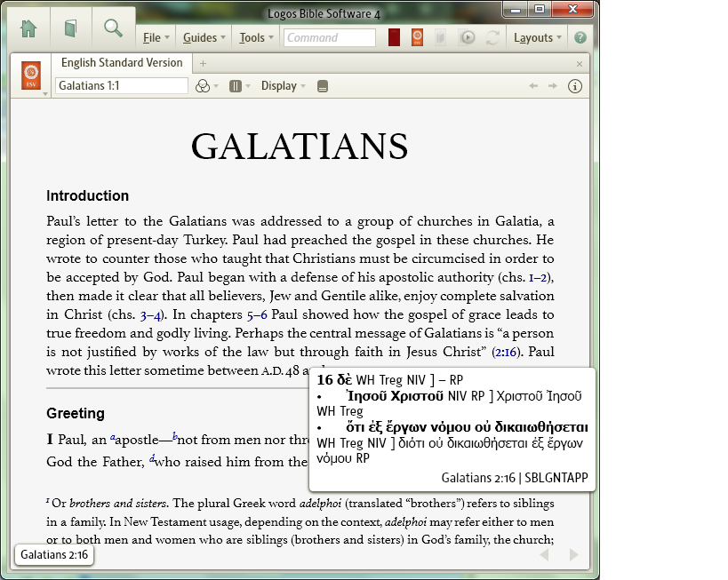This screenshot has height=580, width=728.
Task: Open the Guides menu
Action: 204,37
